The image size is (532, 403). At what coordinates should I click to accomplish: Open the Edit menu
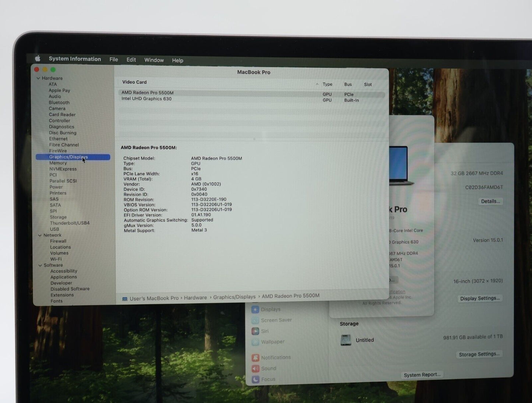[131, 60]
